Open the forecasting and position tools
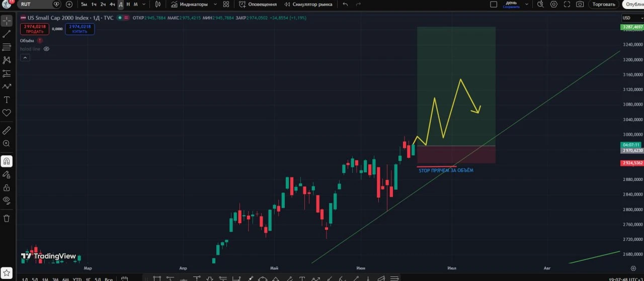The image size is (644, 281). pos(7,73)
